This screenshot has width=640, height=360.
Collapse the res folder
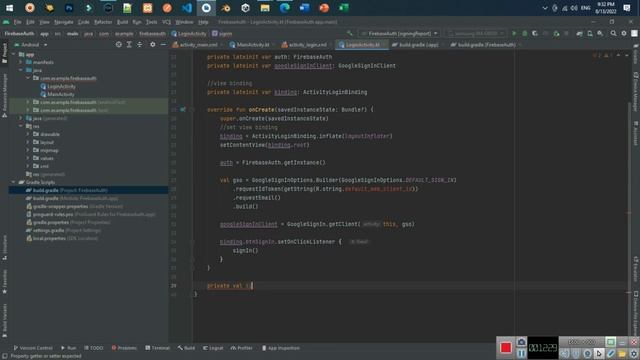21,126
